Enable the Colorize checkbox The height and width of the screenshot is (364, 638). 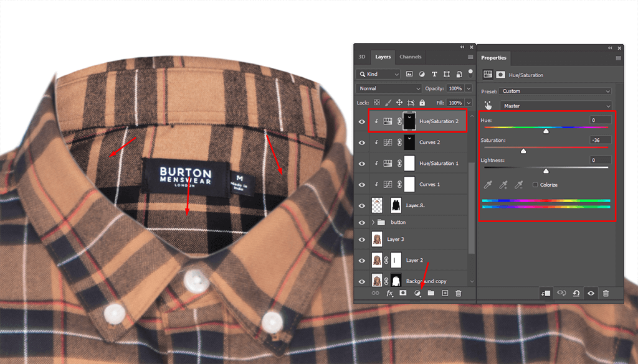pos(535,184)
